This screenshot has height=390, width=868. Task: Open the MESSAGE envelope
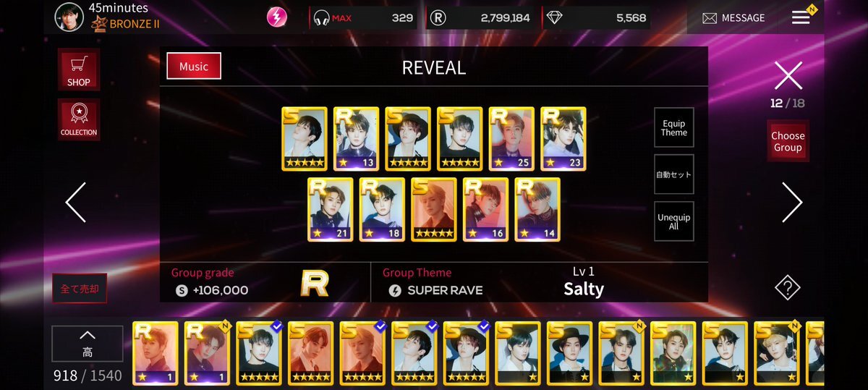coord(733,17)
